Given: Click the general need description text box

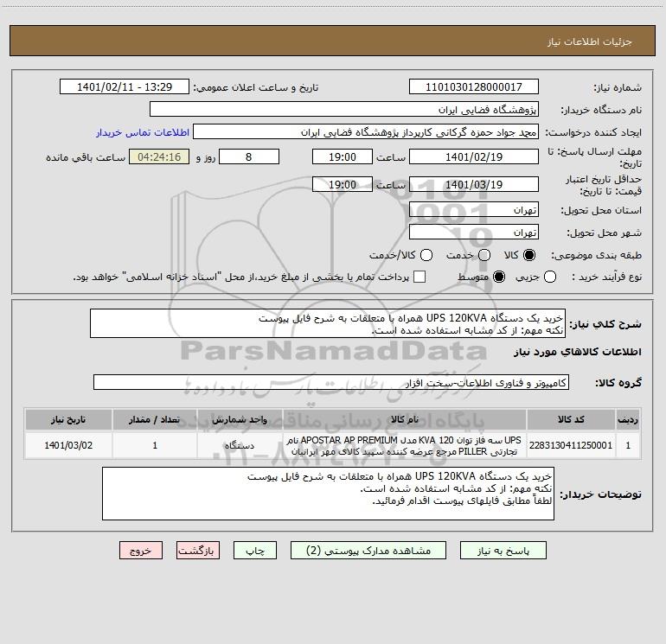Looking at the screenshot, I should (x=328, y=323).
